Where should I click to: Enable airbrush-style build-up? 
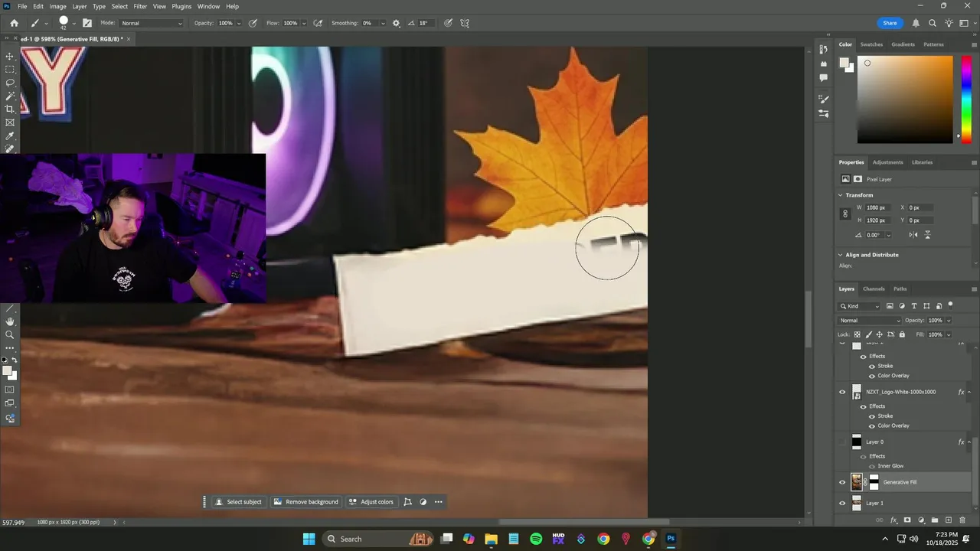click(x=318, y=23)
